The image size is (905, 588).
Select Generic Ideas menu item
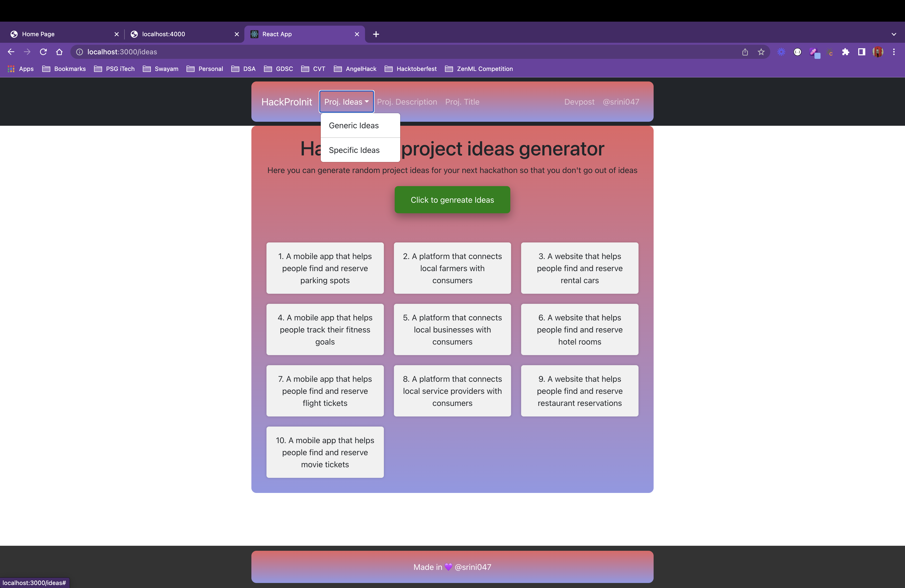click(x=354, y=125)
